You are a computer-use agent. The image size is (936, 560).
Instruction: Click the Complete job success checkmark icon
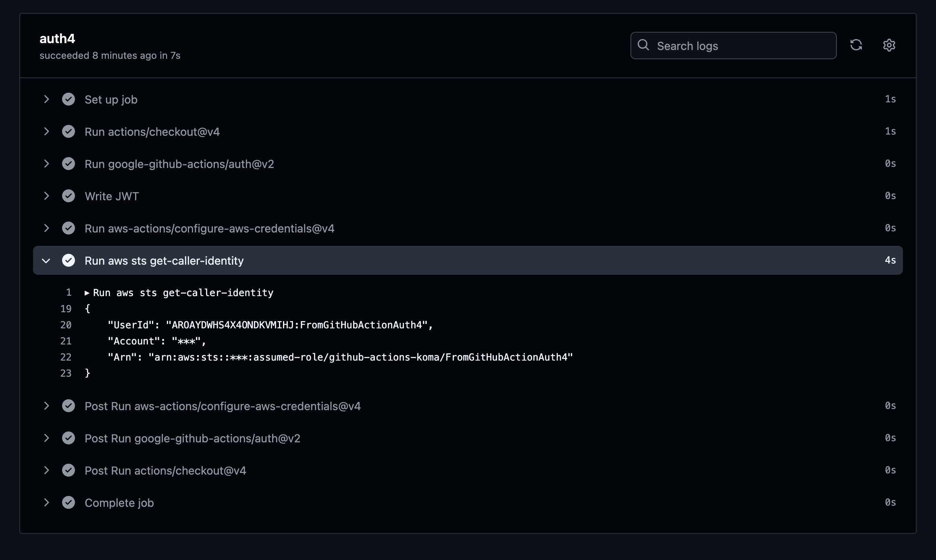tap(69, 502)
